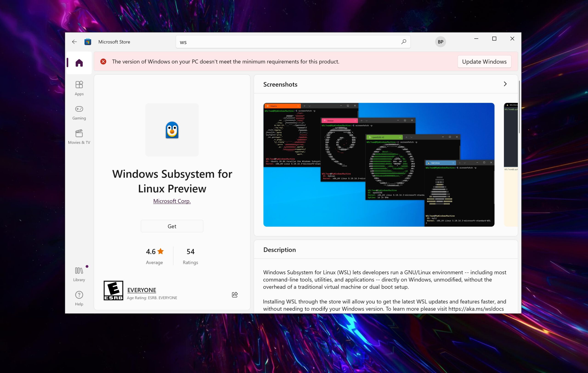Viewport: 588px width, 373px height.
Task: Open the BP account profile
Action: coord(440,42)
